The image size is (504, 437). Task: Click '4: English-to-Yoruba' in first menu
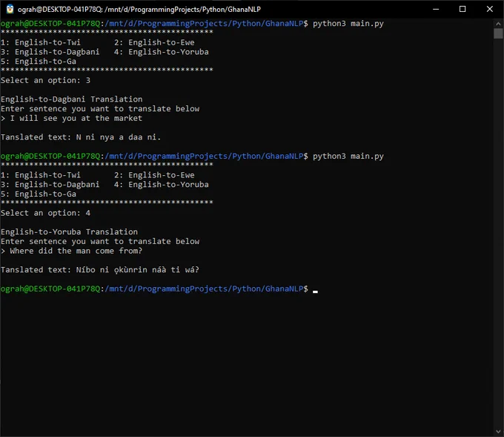162,52
